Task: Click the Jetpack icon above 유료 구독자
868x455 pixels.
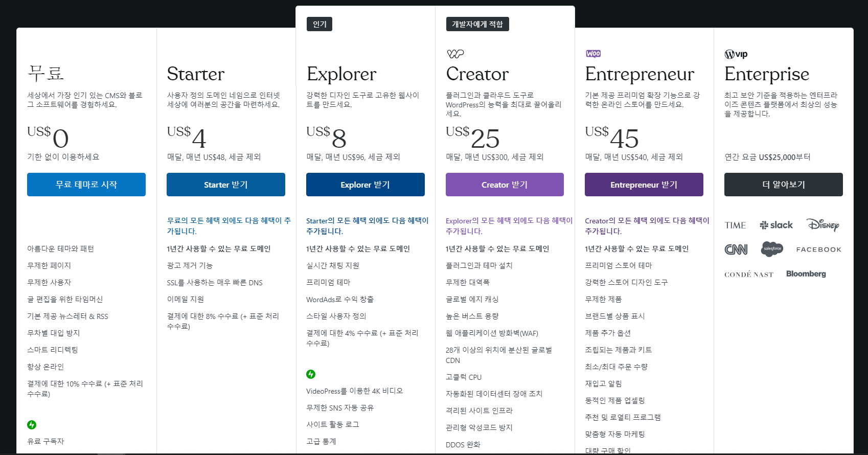Action: point(32,425)
